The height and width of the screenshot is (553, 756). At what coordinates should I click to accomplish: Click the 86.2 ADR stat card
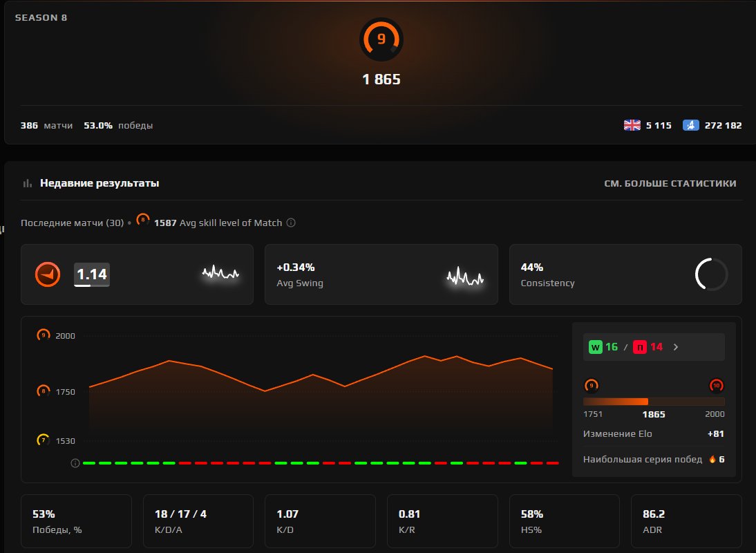pos(687,521)
